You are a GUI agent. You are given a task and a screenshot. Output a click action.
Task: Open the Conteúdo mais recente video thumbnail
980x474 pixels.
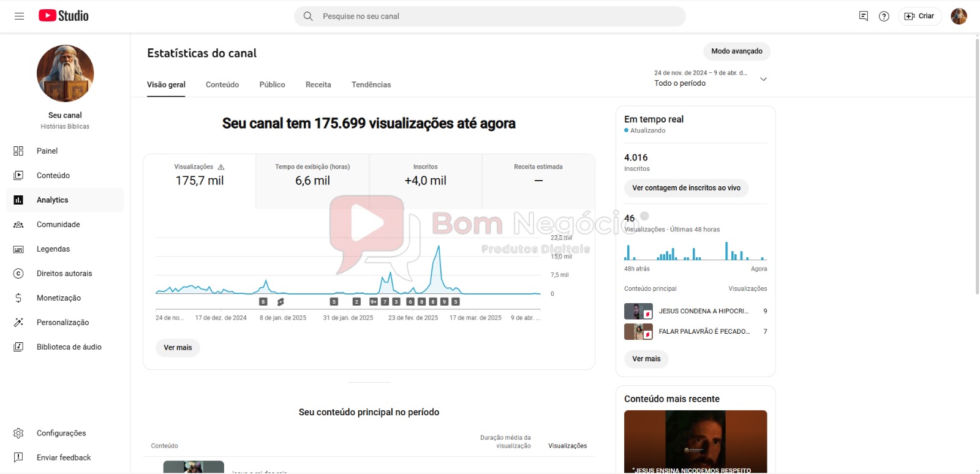tap(695, 442)
